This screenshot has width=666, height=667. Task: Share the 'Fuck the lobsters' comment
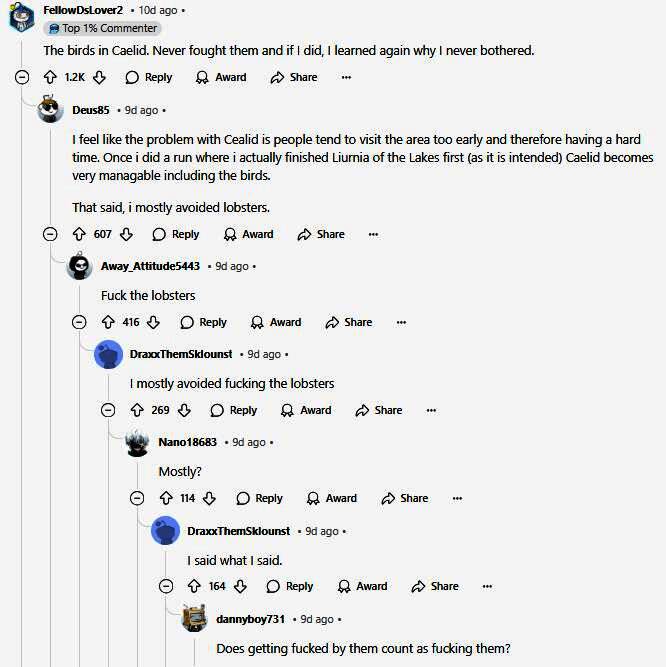[349, 322]
